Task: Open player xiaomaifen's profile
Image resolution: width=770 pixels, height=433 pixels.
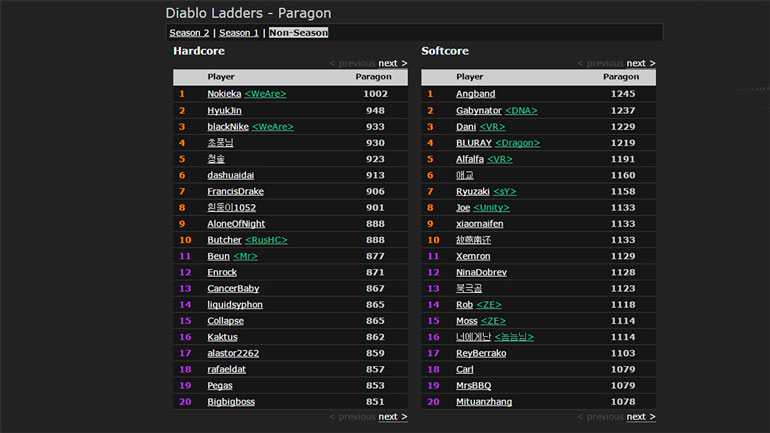Action: 480,224
